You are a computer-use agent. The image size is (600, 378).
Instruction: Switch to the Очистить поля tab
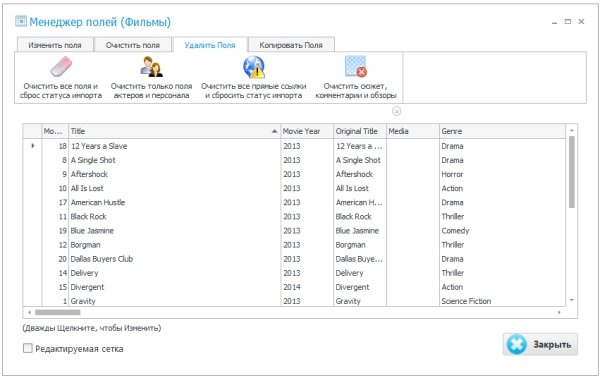tap(133, 45)
